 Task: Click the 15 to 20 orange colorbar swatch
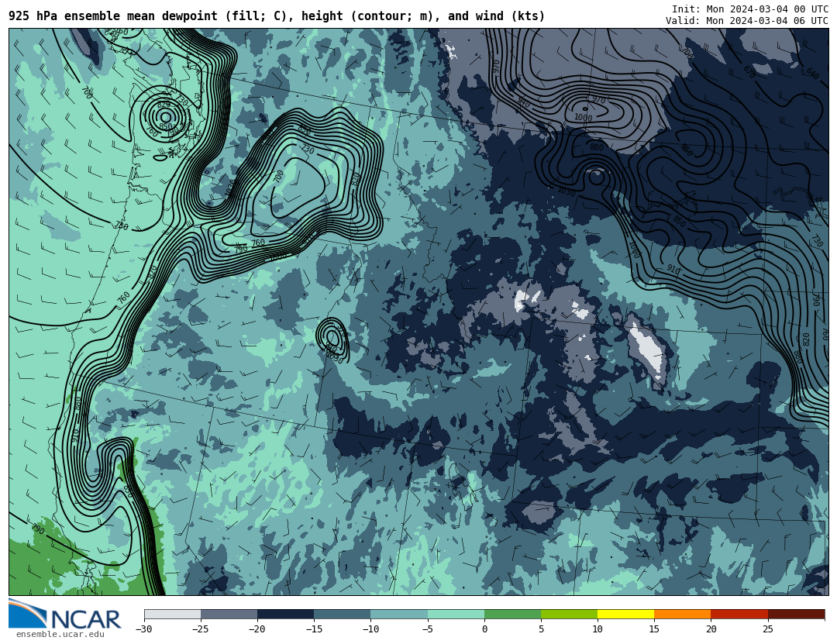point(683,614)
